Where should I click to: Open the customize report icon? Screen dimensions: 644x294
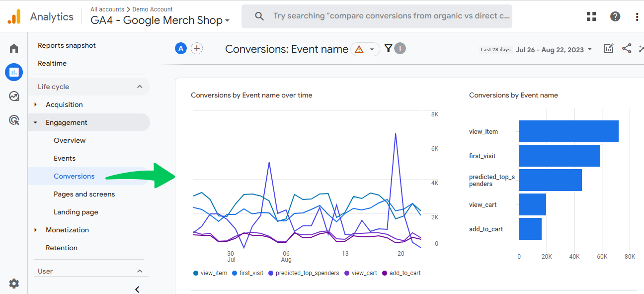point(608,48)
